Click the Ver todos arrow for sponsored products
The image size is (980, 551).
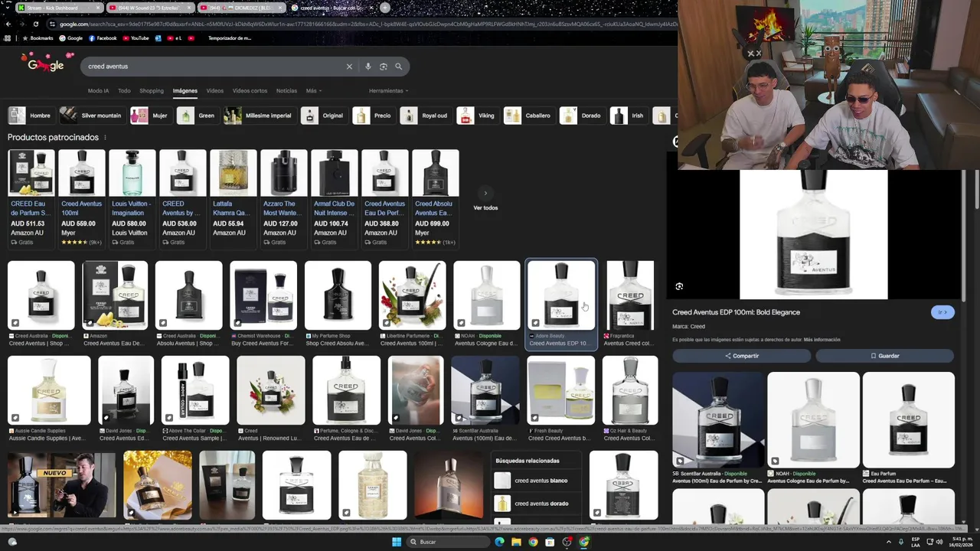tap(485, 194)
